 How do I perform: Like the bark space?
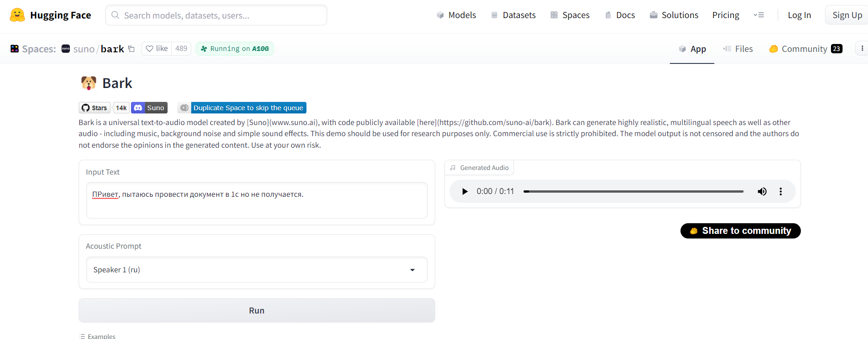coord(157,49)
